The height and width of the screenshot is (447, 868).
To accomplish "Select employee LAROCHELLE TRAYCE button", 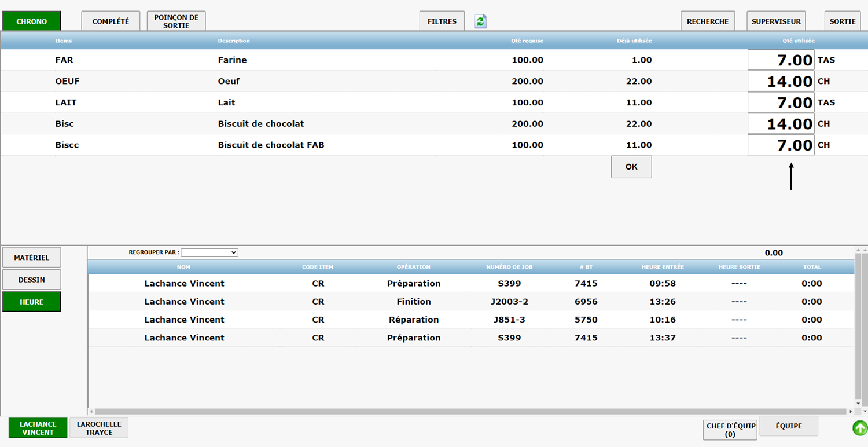I will pyautogui.click(x=99, y=428).
